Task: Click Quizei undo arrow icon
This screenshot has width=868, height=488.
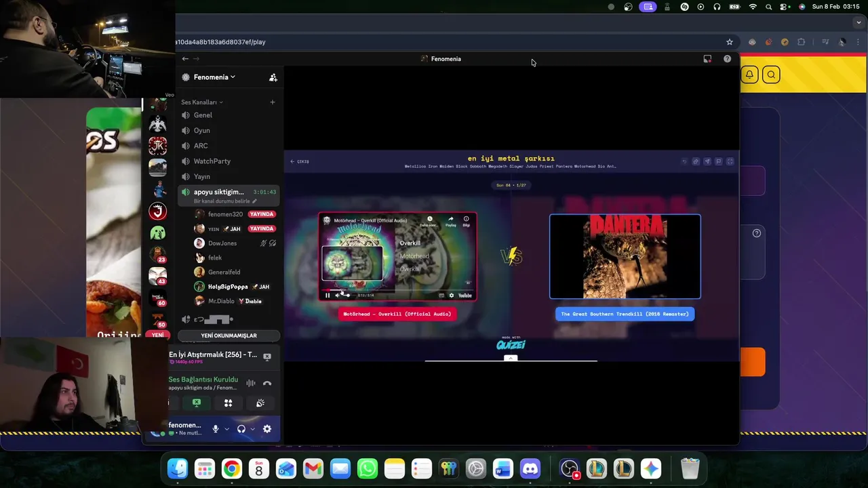Action: click(684, 161)
